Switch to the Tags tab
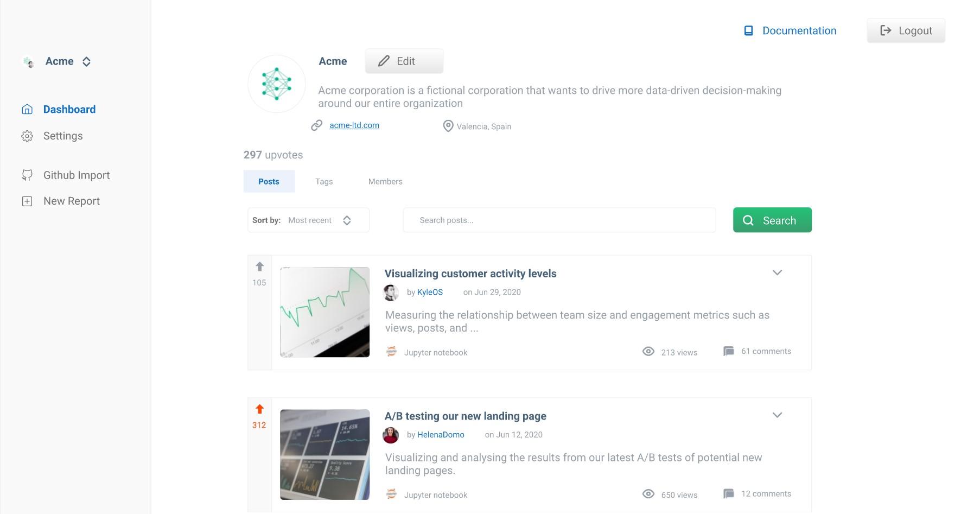This screenshot has height=514, width=980. point(324,182)
